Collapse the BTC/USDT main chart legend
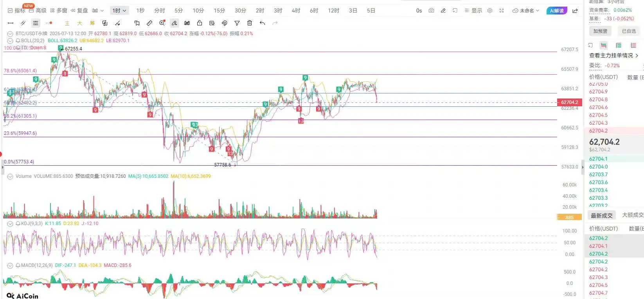 pyautogui.click(x=10, y=34)
